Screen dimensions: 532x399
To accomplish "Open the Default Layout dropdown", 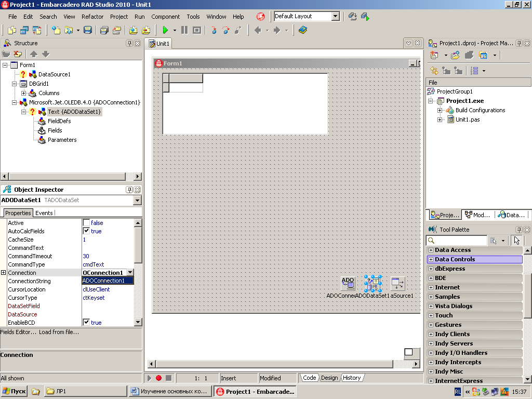I will coord(335,16).
